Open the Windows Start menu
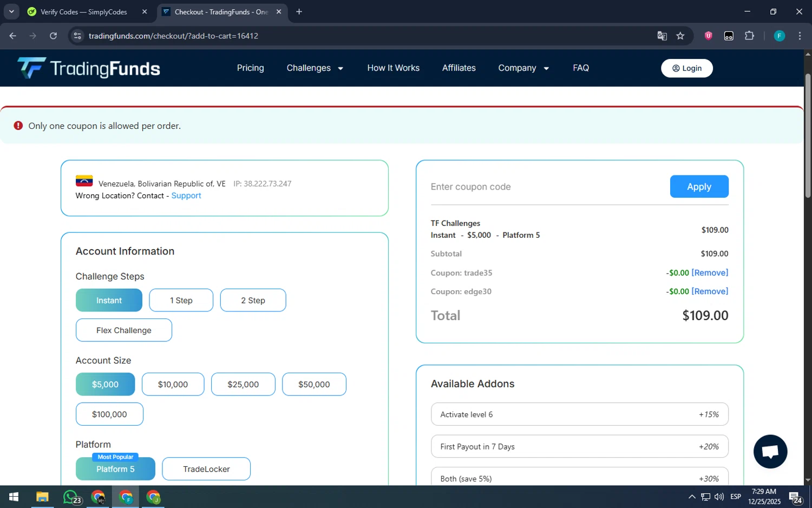The height and width of the screenshot is (508, 812). 14,497
